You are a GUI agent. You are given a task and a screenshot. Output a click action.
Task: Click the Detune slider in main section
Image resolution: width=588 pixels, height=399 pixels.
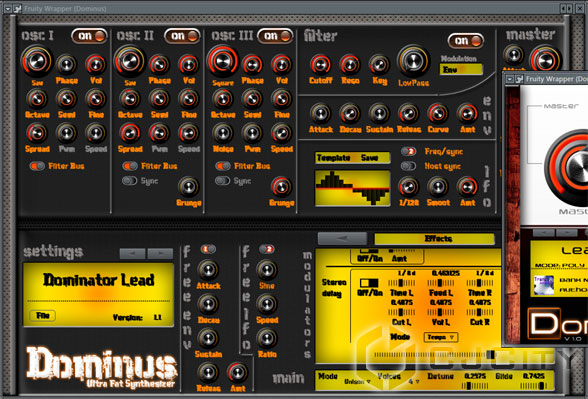475,386
